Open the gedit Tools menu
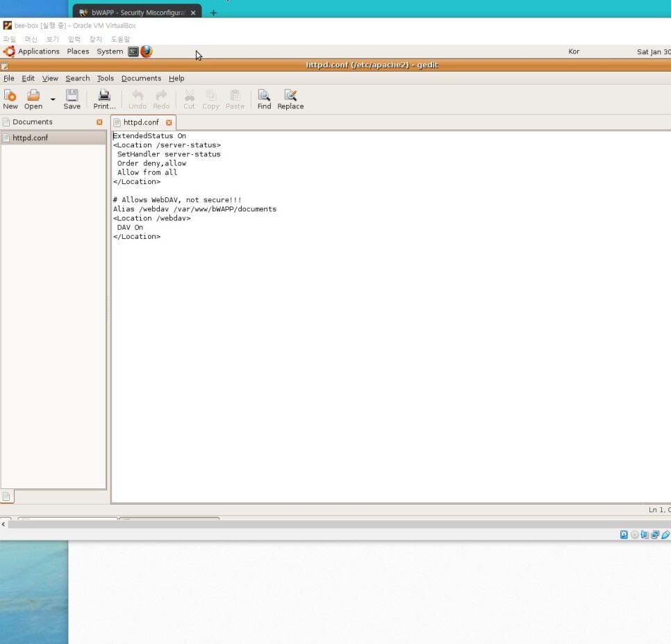 [x=106, y=79]
